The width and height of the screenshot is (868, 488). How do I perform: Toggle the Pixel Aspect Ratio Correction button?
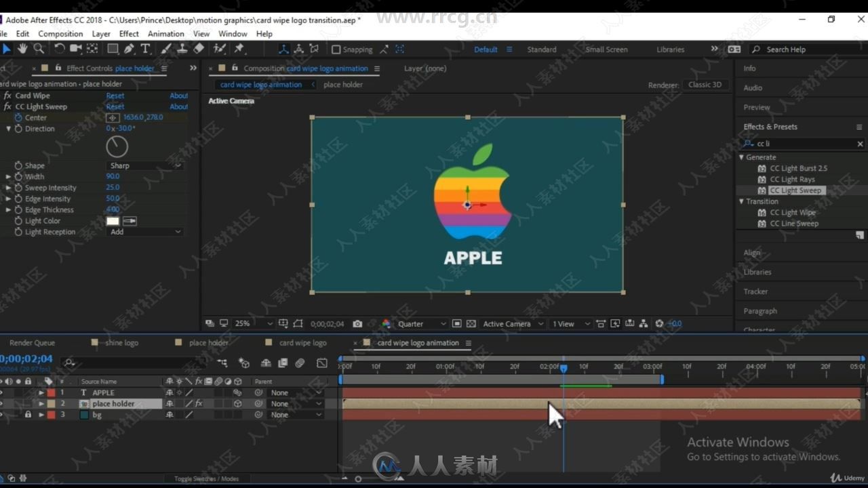601,324
